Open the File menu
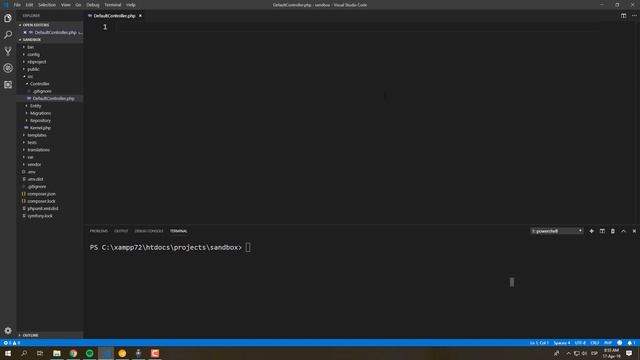 (17, 5)
